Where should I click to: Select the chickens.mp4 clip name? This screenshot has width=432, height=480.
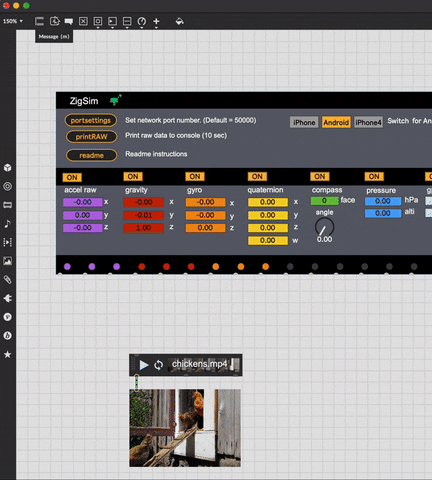click(199, 364)
